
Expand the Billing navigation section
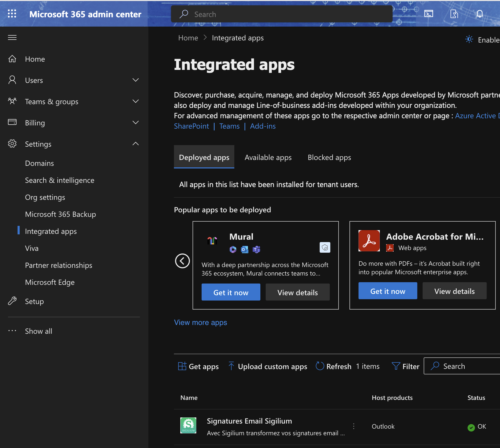[136, 123]
